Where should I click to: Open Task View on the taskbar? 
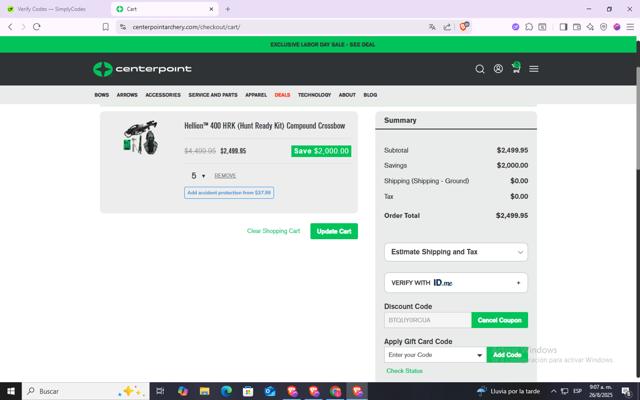pos(160,391)
